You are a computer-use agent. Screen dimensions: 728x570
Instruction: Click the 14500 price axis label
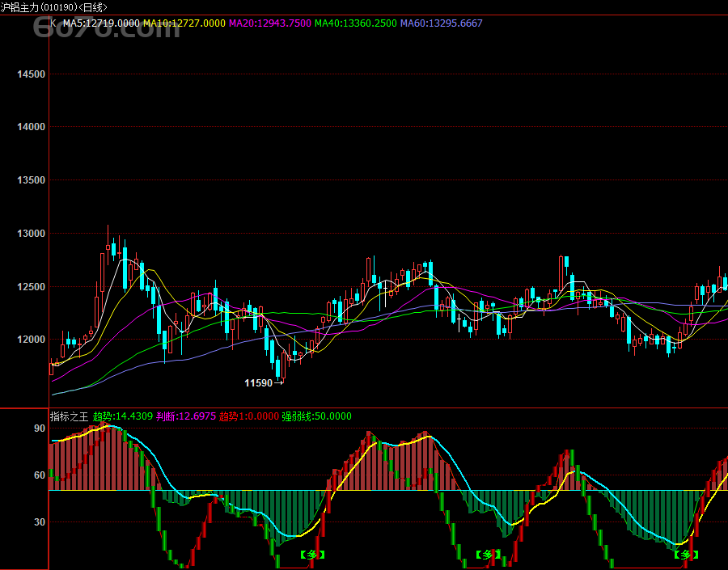(x=31, y=74)
